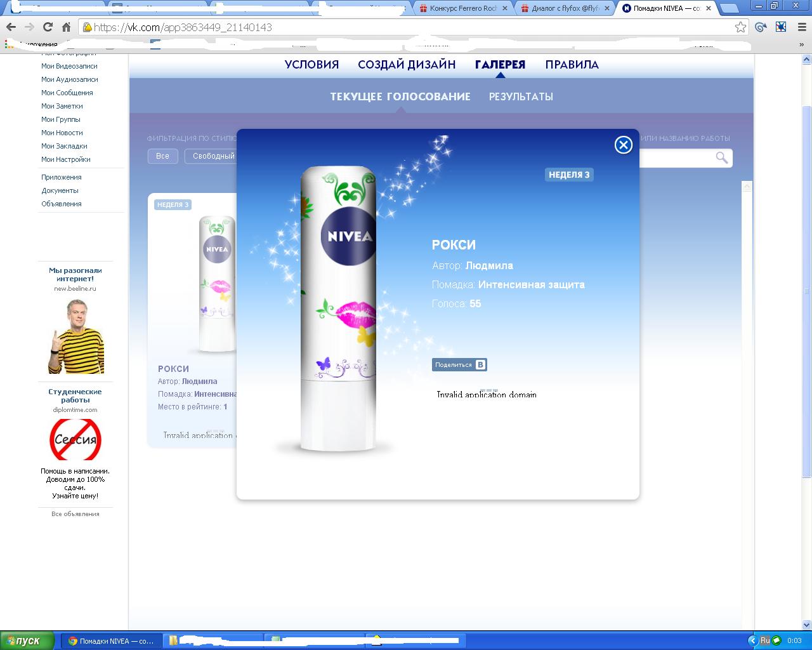
Task: Open Мои Настройки in sidebar
Action: click(x=65, y=159)
